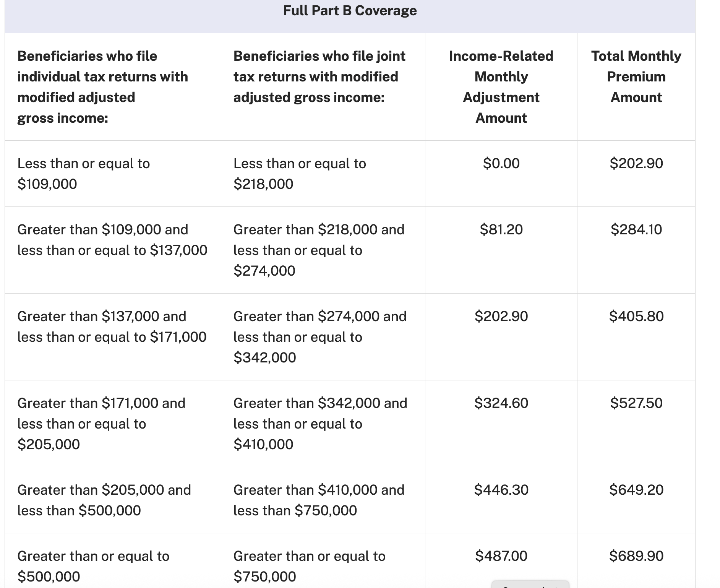Click the Income-Related Monthly Adjustment Amount header
This screenshot has width=720, height=588.
click(501, 87)
